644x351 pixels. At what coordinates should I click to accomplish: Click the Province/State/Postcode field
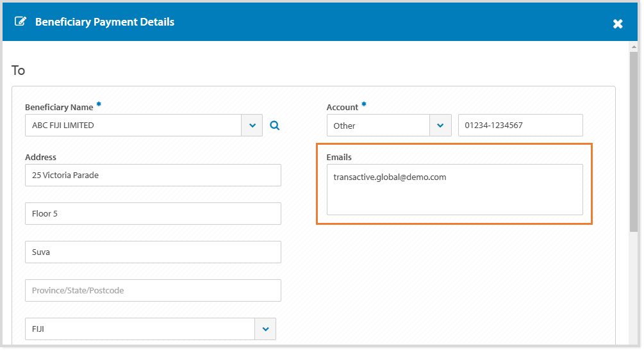click(x=153, y=290)
